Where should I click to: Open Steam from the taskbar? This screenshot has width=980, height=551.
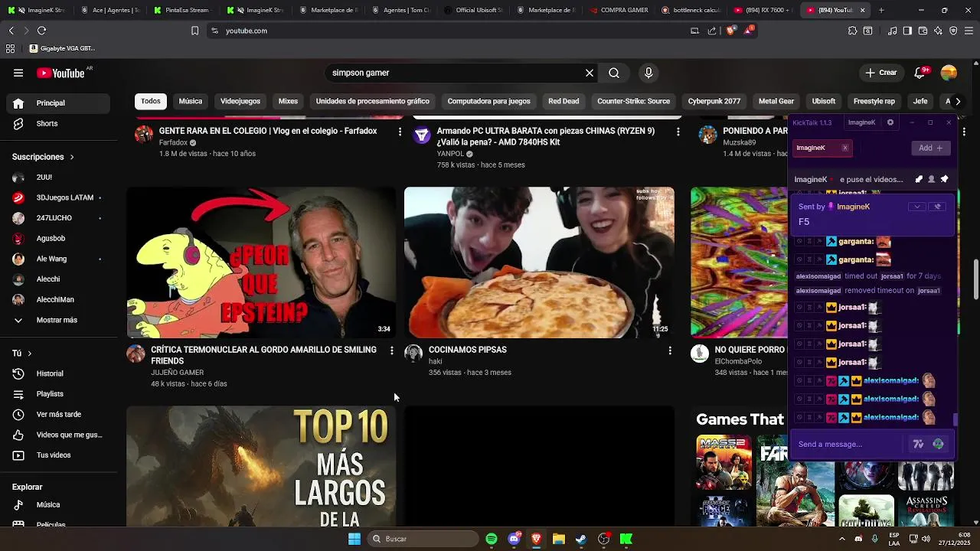click(581, 539)
